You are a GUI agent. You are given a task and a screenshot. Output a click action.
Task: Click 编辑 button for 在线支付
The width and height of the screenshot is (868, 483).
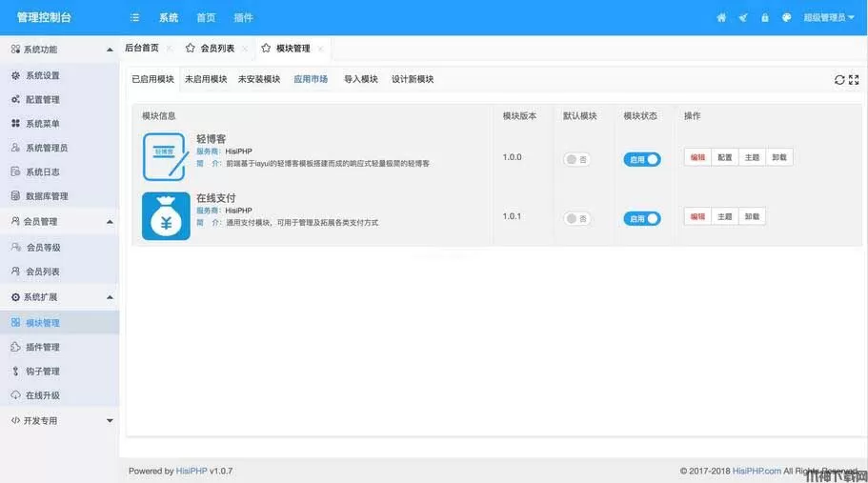point(697,216)
